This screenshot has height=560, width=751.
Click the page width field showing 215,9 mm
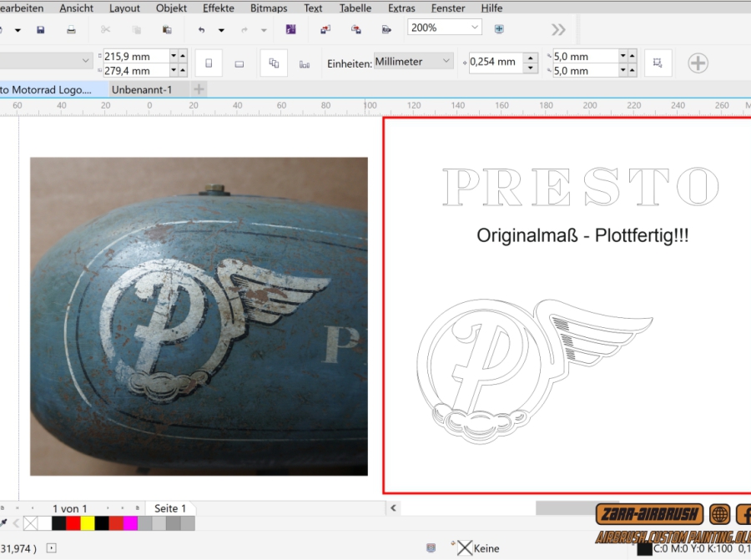[135, 56]
